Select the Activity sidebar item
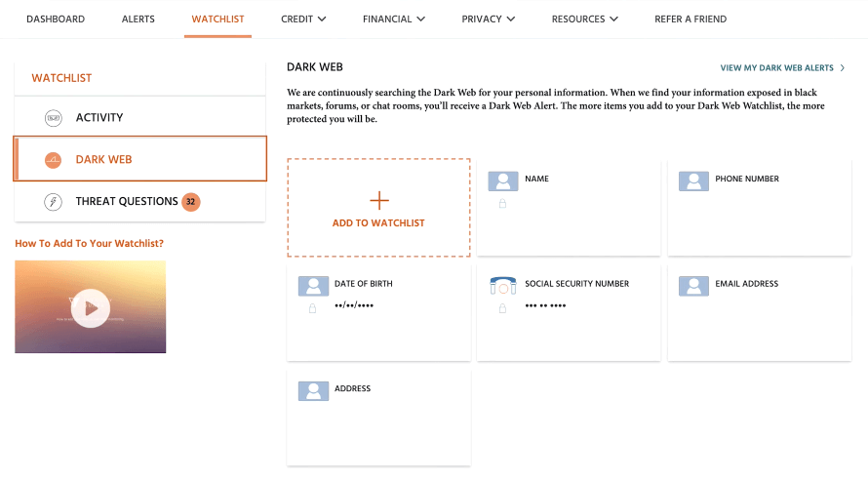The image size is (868, 481). click(x=140, y=117)
